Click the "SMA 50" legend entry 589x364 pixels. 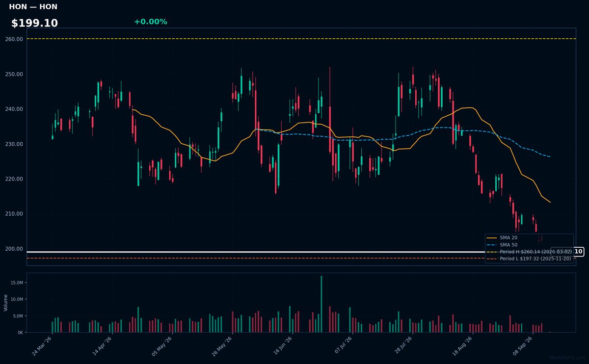coord(502,245)
